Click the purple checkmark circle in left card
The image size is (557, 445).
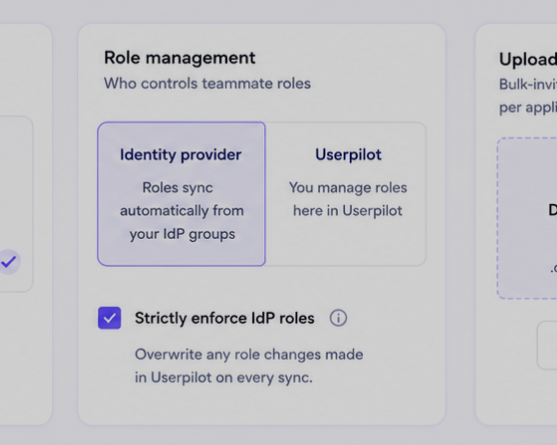(9, 262)
